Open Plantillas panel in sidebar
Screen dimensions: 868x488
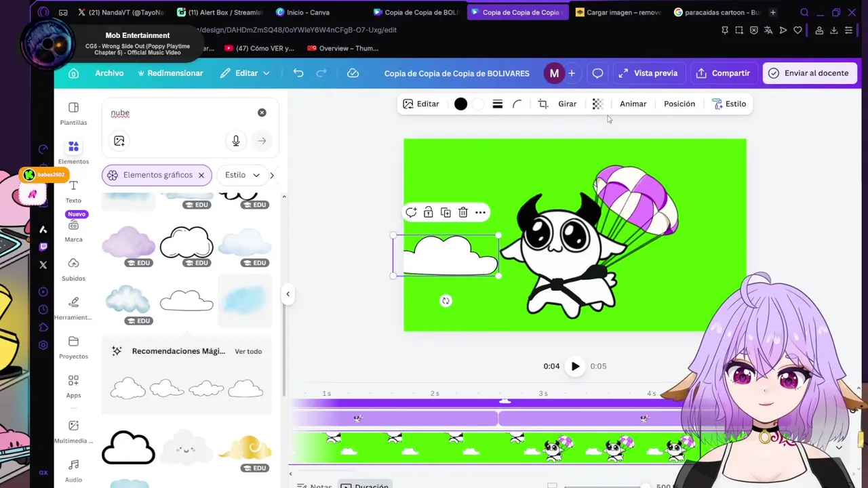pyautogui.click(x=73, y=114)
